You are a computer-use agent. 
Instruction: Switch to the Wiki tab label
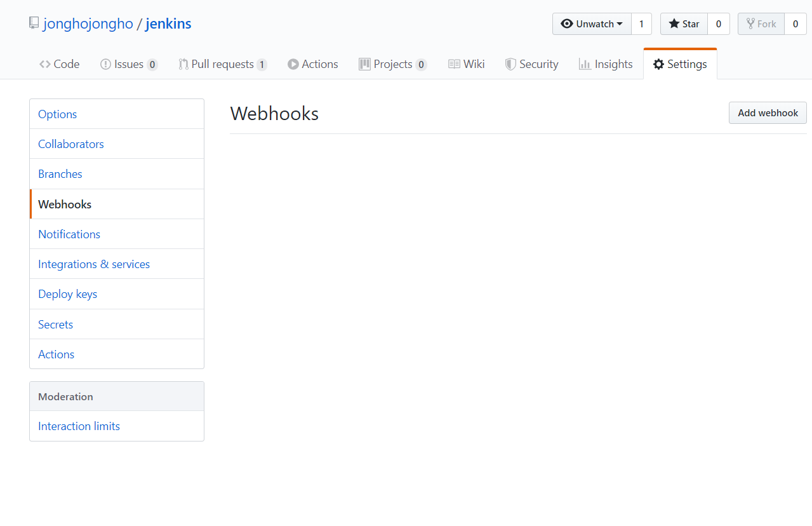click(474, 64)
